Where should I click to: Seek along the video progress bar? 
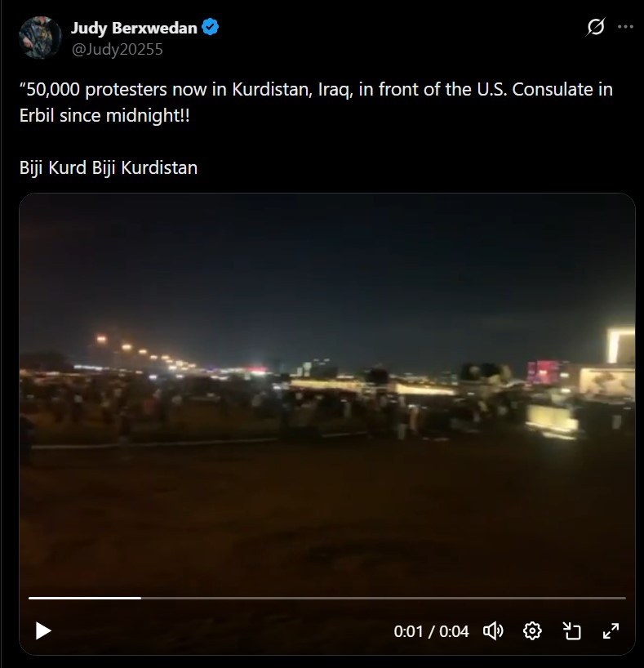click(327, 598)
